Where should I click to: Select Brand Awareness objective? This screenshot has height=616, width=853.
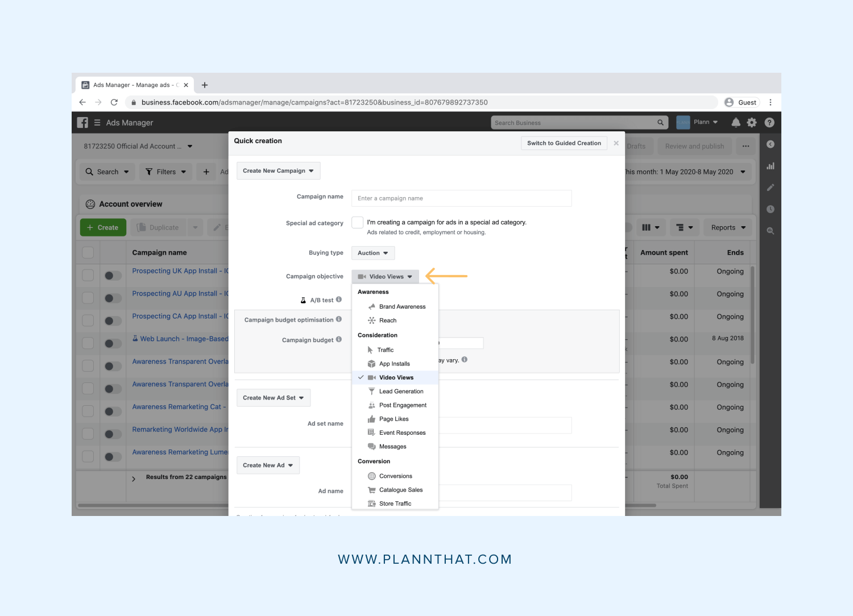tap(395, 307)
